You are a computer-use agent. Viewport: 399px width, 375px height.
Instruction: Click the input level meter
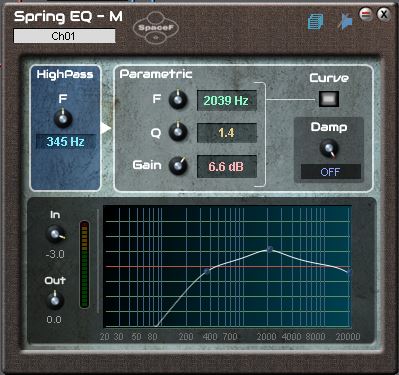(x=84, y=264)
